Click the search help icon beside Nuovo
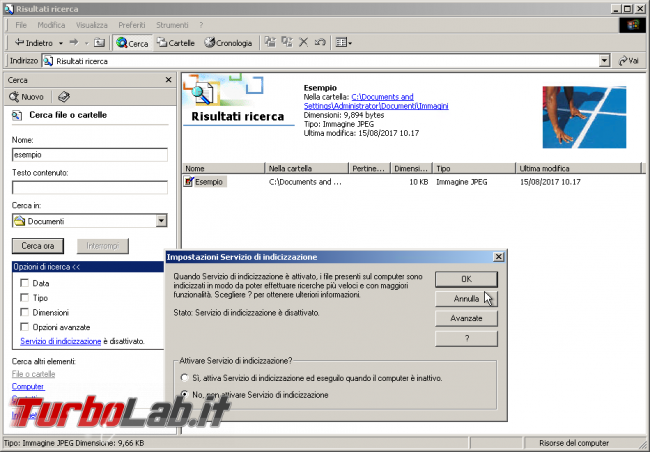 [64, 97]
